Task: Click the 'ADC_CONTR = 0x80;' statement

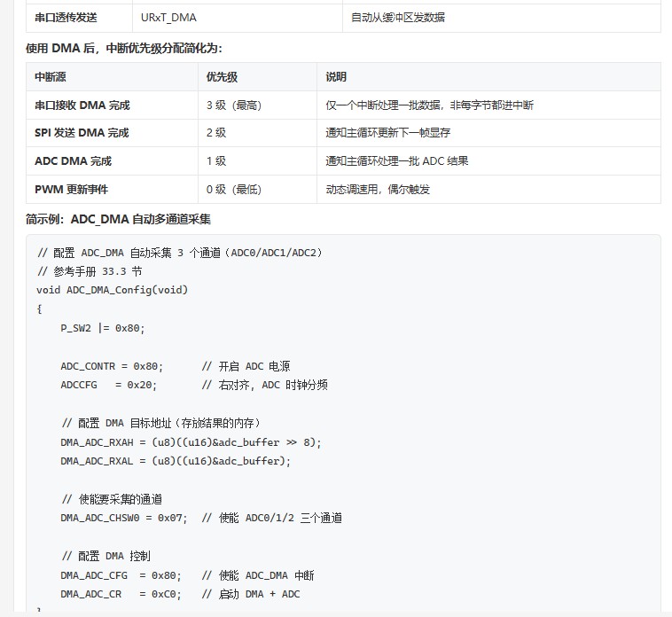Action: (x=112, y=366)
